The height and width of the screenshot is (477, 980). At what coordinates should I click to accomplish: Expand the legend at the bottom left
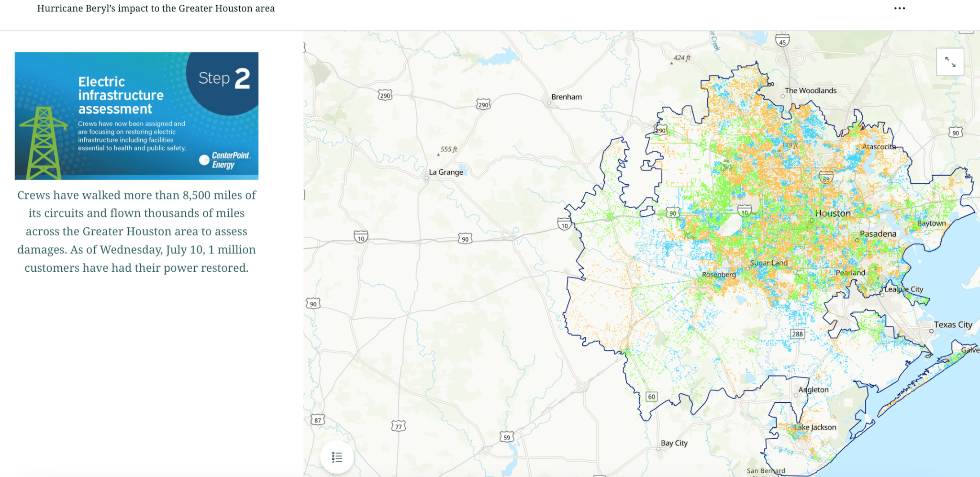336,457
